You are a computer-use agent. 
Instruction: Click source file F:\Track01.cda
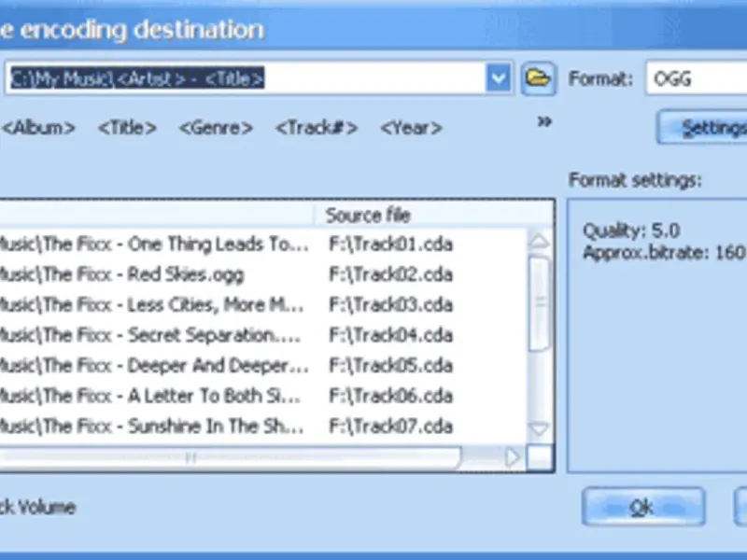click(390, 245)
